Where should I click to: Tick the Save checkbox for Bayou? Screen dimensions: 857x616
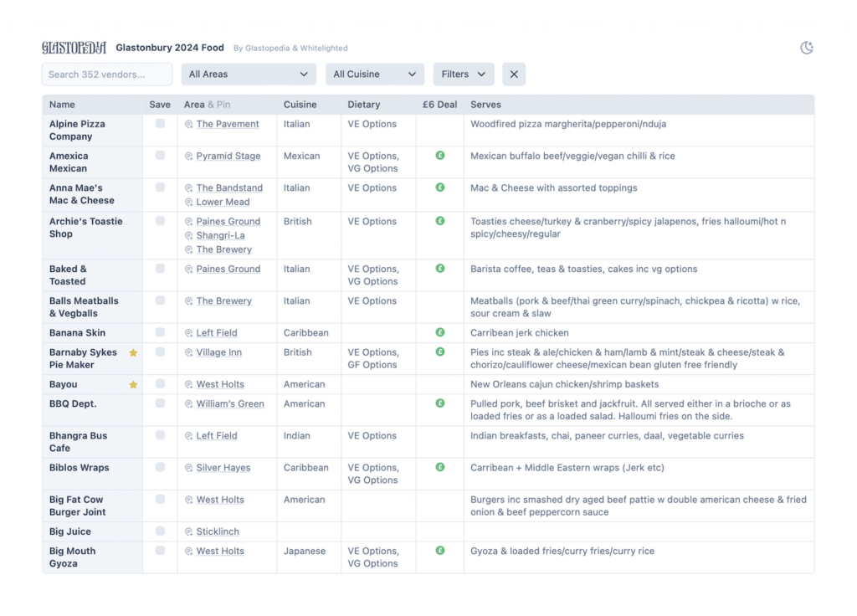point(160,384)
